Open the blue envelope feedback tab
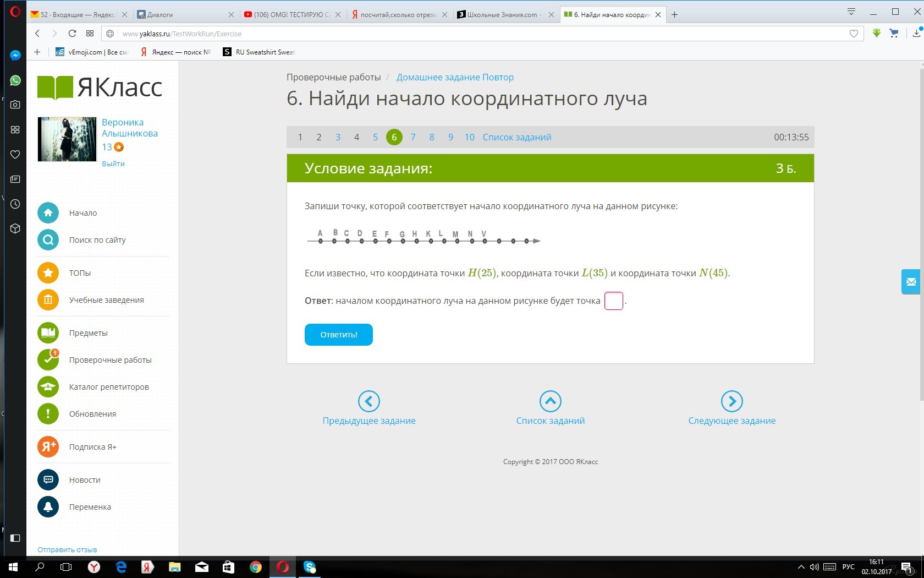 [911, 282]
